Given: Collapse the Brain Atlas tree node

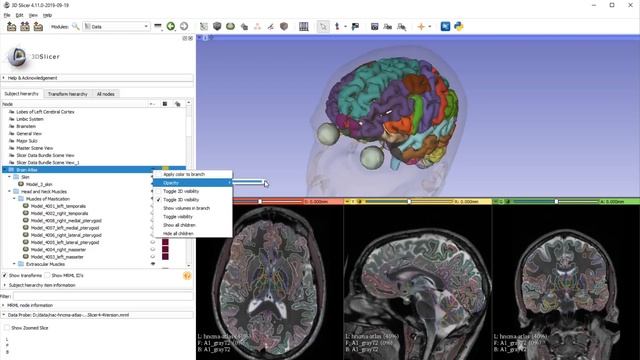Looking at the screenshot, I should click(4, 170).
